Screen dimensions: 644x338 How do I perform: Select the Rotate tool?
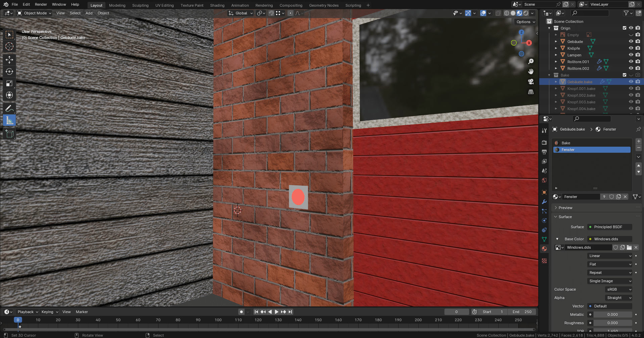9,71
